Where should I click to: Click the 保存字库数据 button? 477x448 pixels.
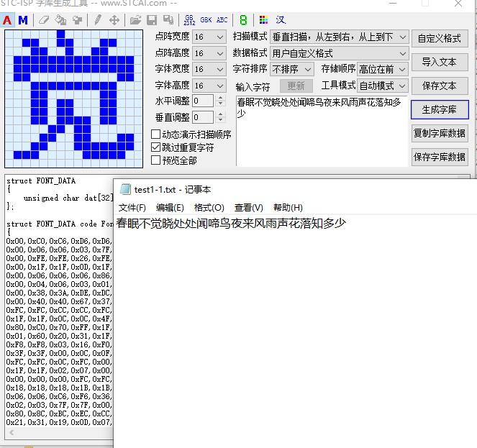[440, 157]
